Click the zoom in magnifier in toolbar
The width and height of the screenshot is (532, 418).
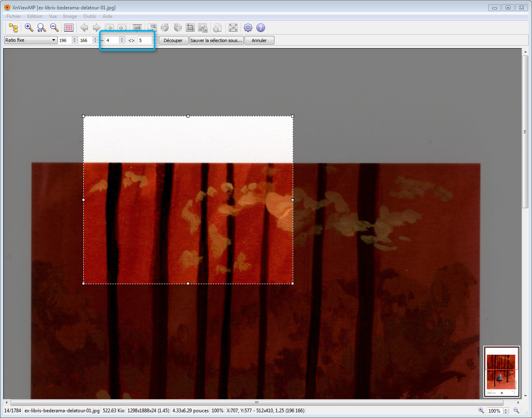(29, 28)
